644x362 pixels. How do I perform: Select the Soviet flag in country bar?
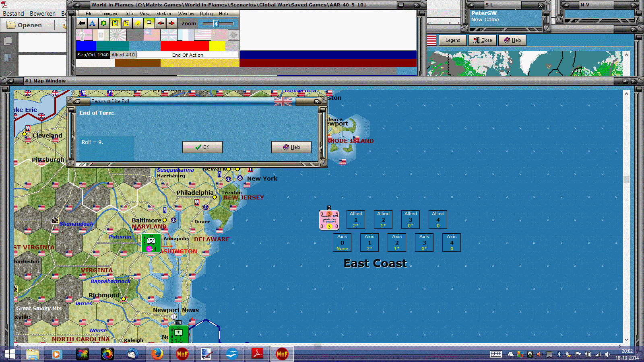pos(219,35)
